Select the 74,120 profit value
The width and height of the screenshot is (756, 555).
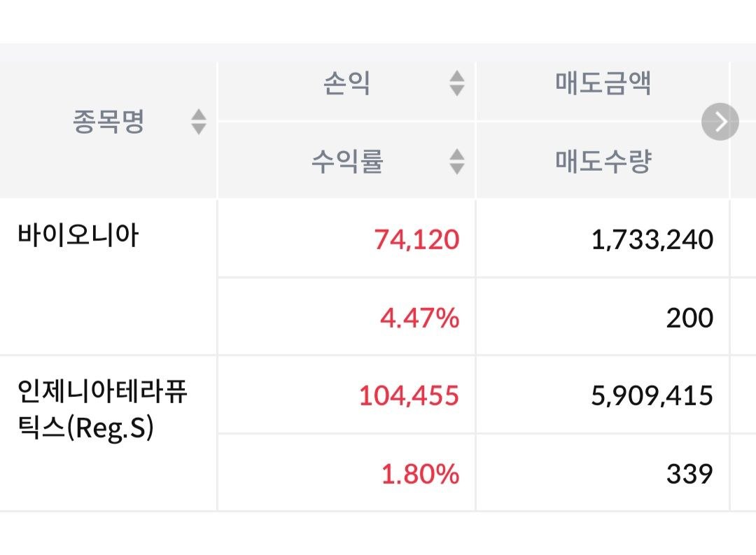coord(416,239)
